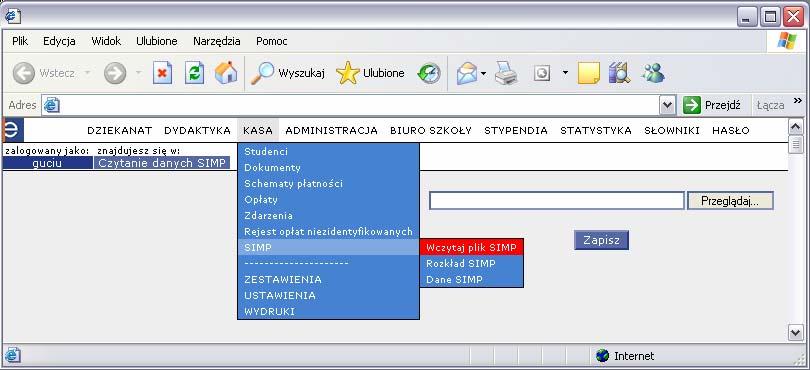The height and width of the screenshot is (370, 810).
Task: Open the Edycja menu
Action: 59,41
